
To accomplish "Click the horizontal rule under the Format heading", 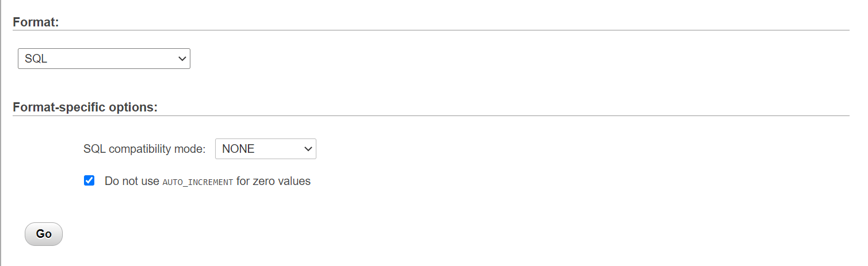I will click(x=430, y=30).
